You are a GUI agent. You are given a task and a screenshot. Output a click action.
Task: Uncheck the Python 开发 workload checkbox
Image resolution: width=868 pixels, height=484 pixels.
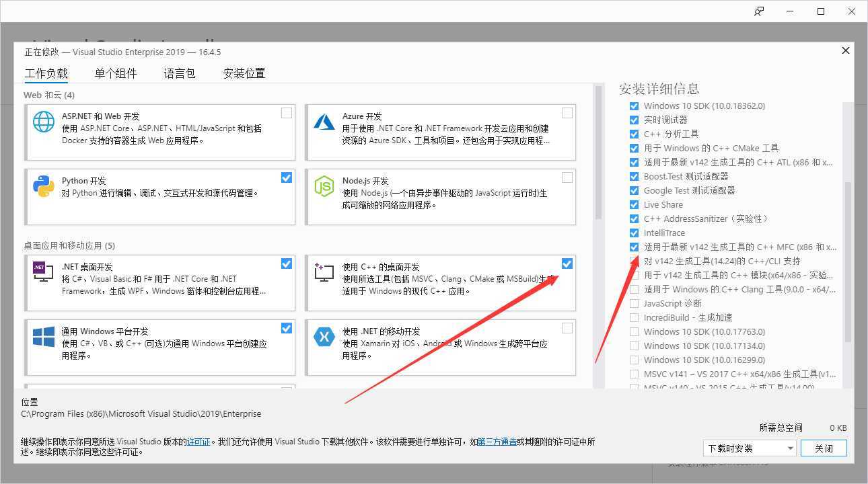click(x=287, y=177)
